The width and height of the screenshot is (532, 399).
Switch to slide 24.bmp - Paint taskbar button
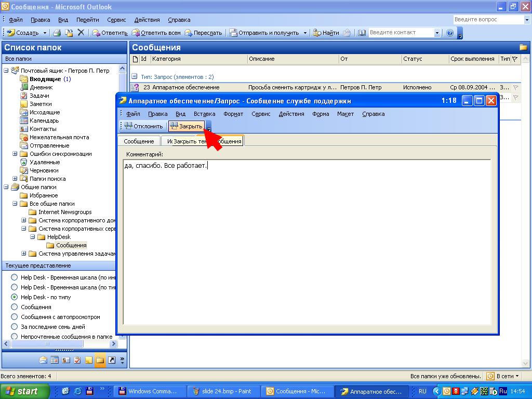pyautogui.click(x=223, y=391)
